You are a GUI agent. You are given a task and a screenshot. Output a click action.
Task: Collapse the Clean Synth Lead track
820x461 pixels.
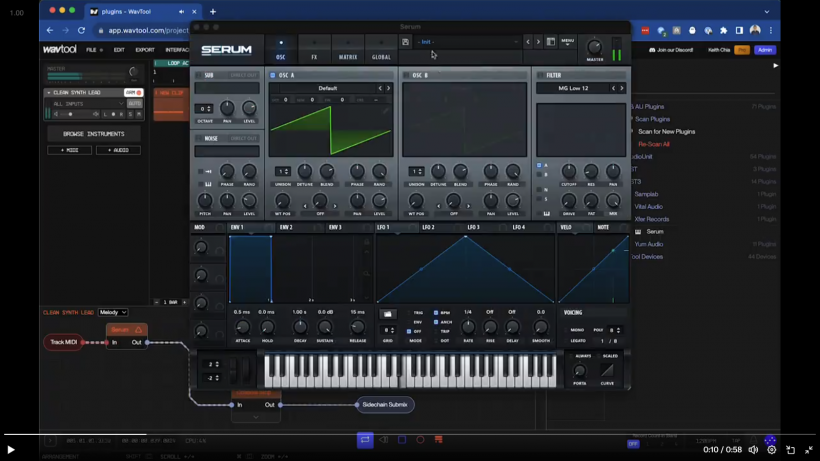click(49, 93)
